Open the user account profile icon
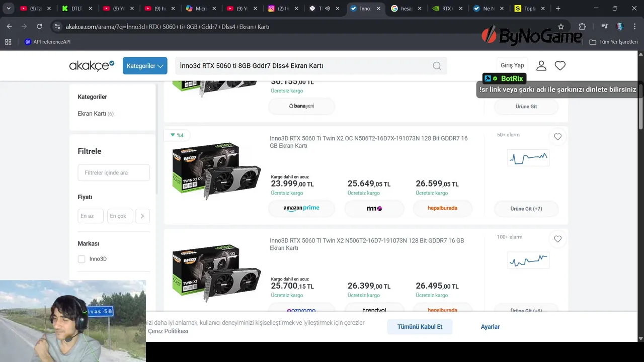This screenshot has height=362, width=644. [541, 65]
